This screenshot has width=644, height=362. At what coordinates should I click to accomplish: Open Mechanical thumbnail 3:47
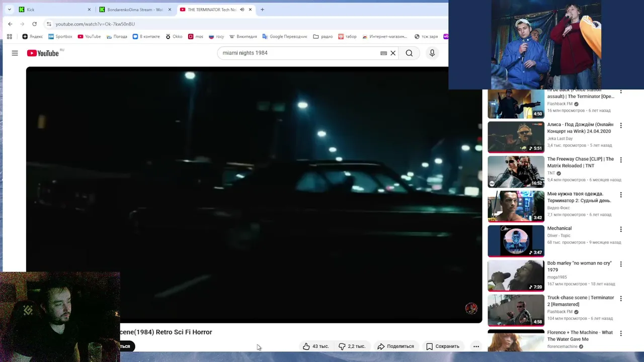click(516, 241)
